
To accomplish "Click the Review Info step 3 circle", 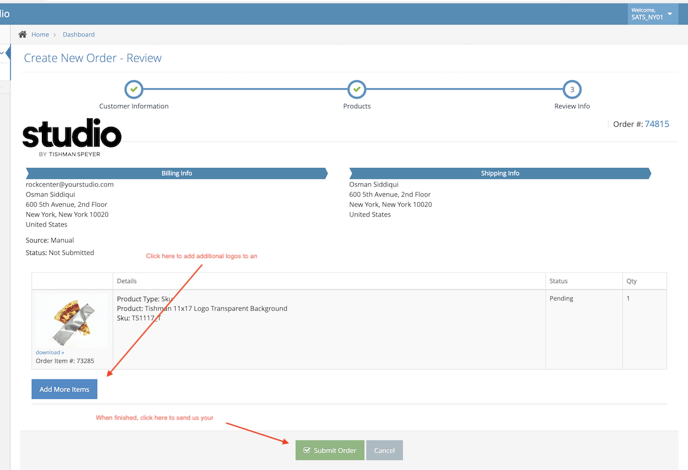I will (x=572, y=89).
